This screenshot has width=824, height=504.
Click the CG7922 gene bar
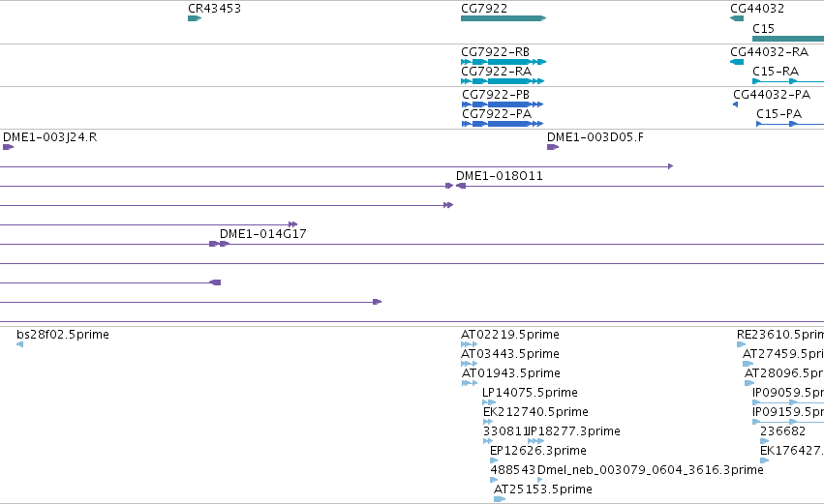tap(504, 18)
